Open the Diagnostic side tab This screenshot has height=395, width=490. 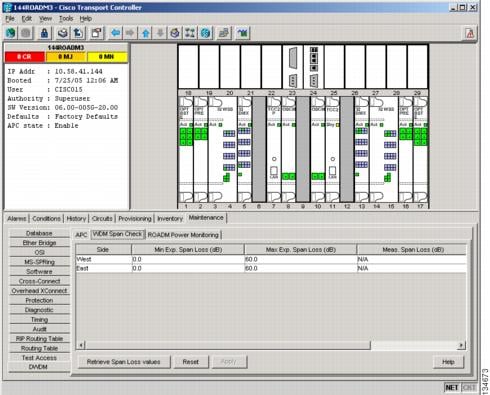pyautogui.click(x=39, y=310)
